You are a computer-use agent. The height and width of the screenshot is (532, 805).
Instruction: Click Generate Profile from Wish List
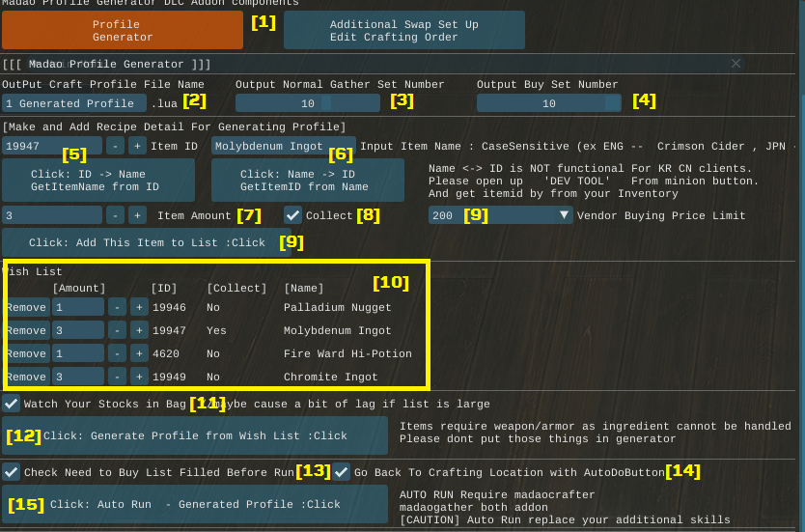click(195, 435)
